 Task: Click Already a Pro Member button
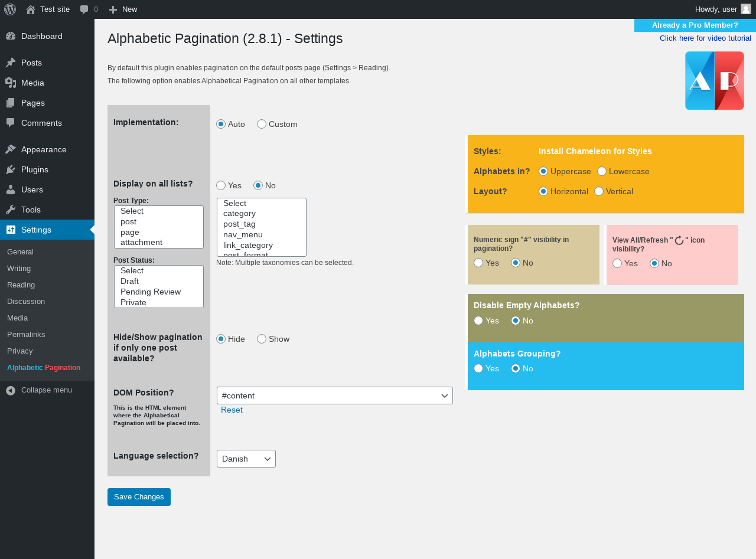695,25
